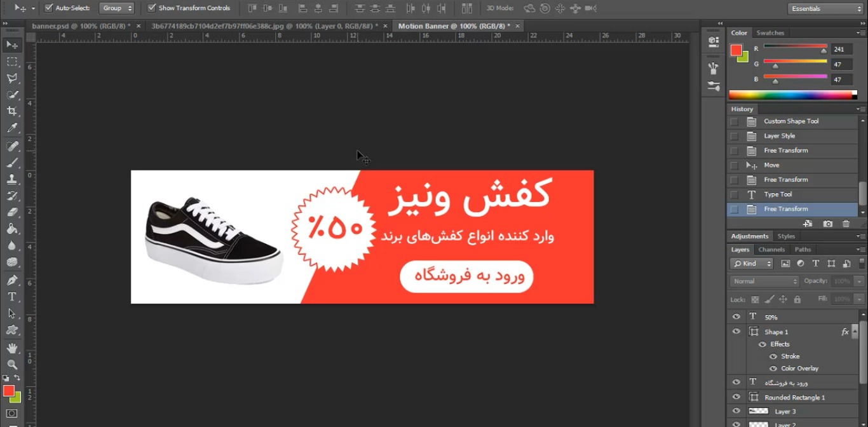Screen dimensions: 868x427
Task: Select the History Brush tool
Action: [12, 196]
